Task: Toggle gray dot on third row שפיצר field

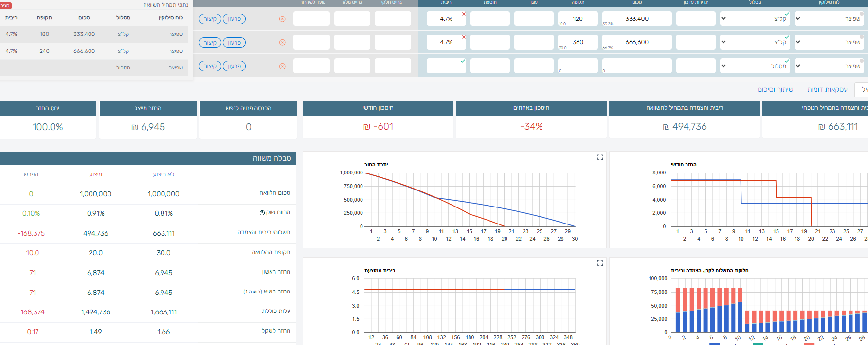Action: click(861, 60)
